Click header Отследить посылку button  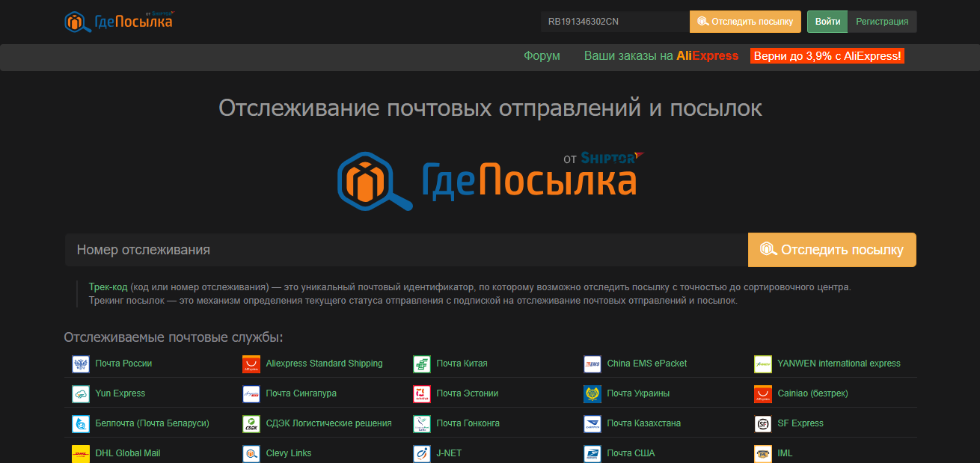pyautogui.click(x=745, y=22)
